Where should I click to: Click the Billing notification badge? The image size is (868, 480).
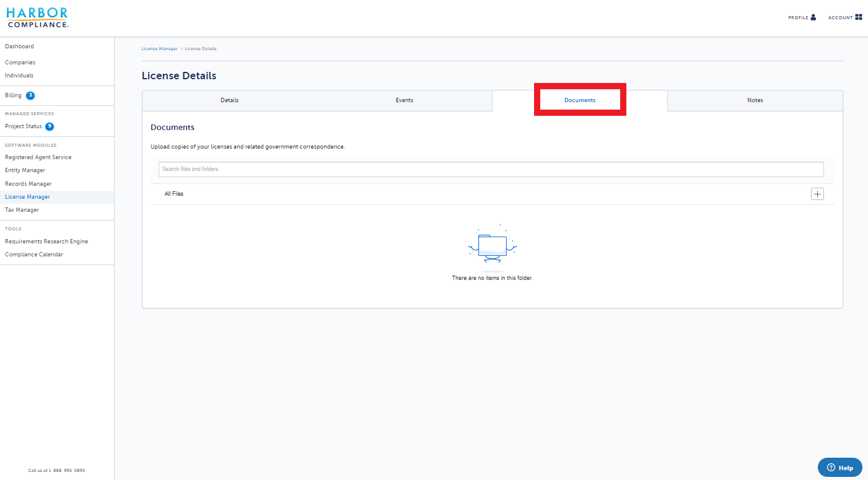pos(30,95)
